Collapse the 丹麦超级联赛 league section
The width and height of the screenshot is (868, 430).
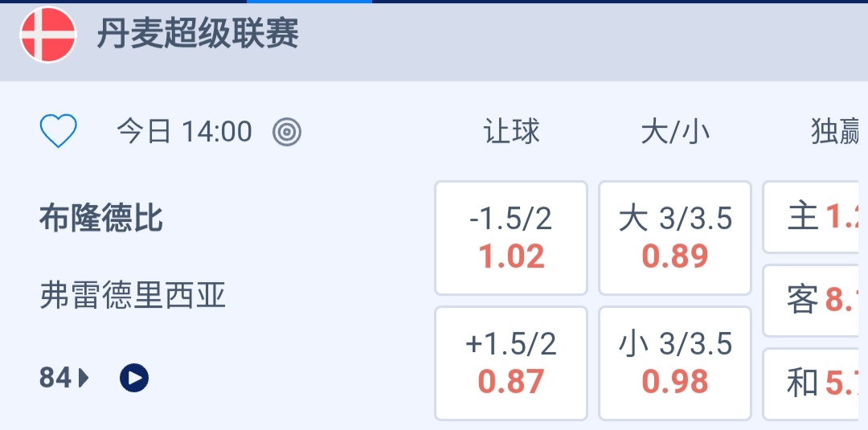(x=198, y=35)
